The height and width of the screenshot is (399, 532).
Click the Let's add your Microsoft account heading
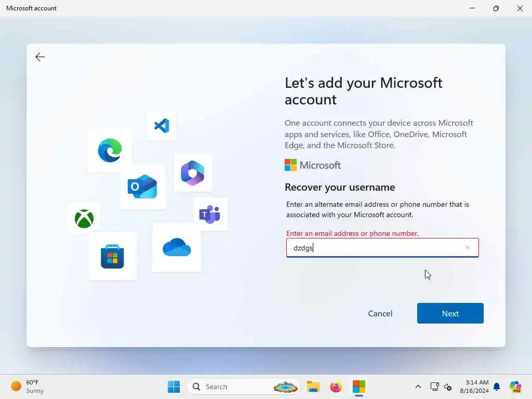[x=363, y=91]
